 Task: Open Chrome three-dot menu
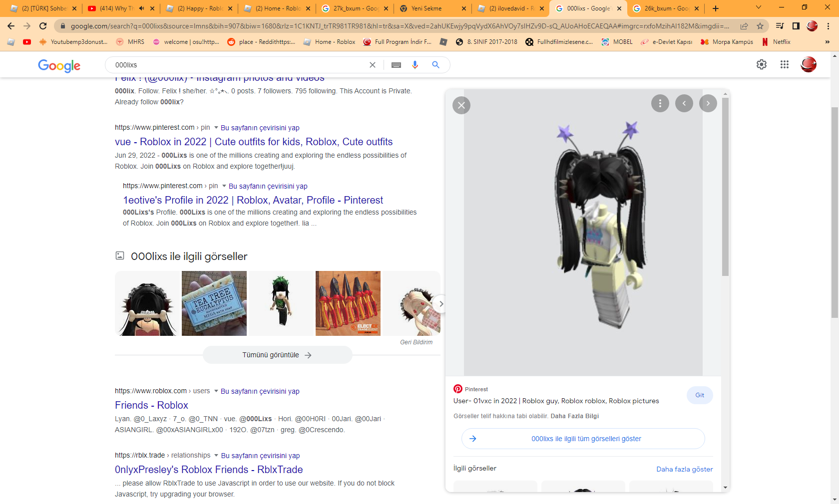pyautogui.click(x=828, y=26)
